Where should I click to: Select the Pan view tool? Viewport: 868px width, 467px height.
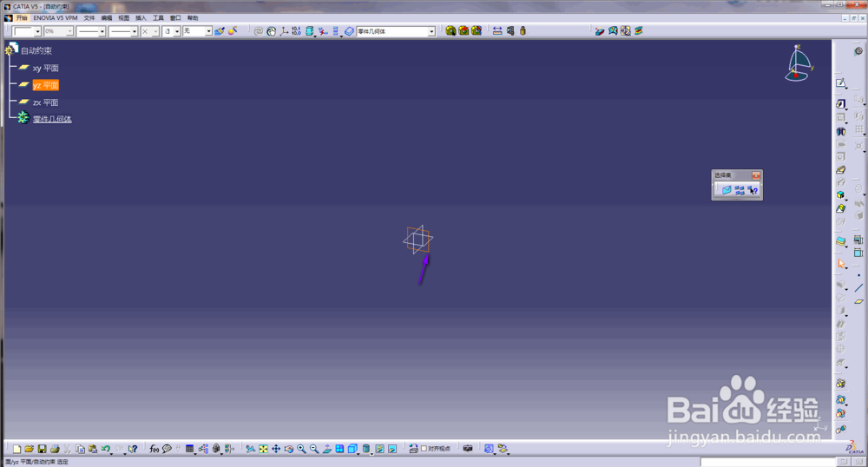coord(276,449)
